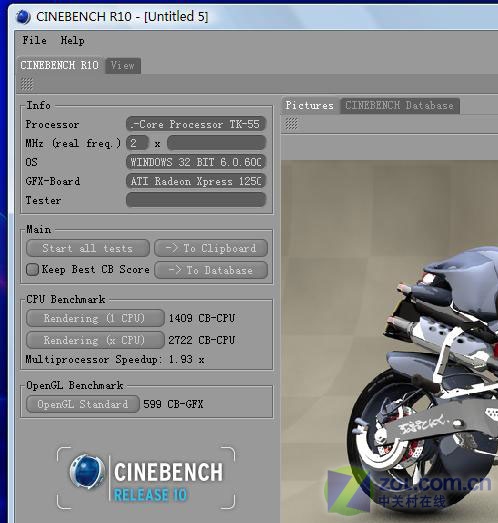Screen dimensions: 498x523
Task: Run the Rendering (1 CPU) benchmark
Action: (x=95, y=318)
